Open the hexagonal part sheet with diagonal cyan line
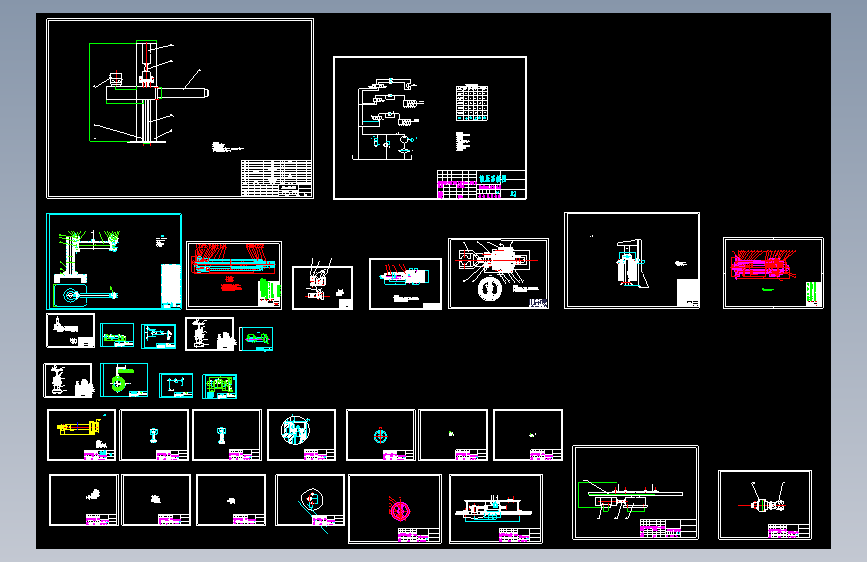The height and width of the screenshot is (562, 867). (310, 499)
